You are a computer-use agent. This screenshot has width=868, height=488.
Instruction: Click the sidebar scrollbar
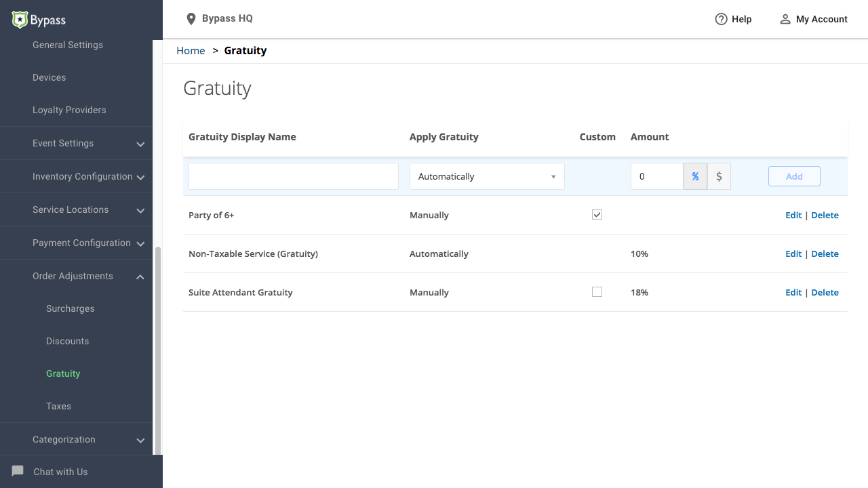point(158,349)
